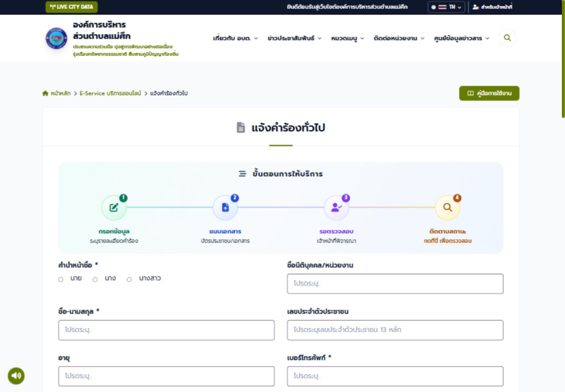Click the step 4 status tracking icon
This screenshot has width=565, height=392.
[447, 207]
